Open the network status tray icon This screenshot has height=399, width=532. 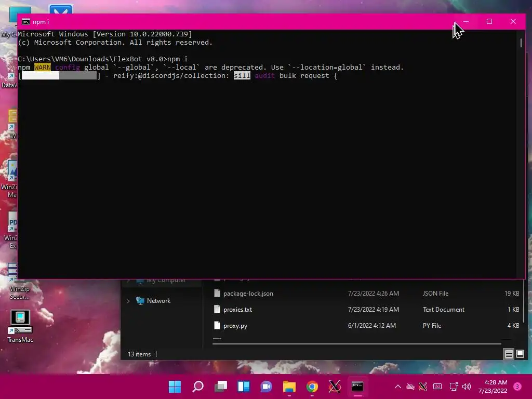click(x=454, y=387)
